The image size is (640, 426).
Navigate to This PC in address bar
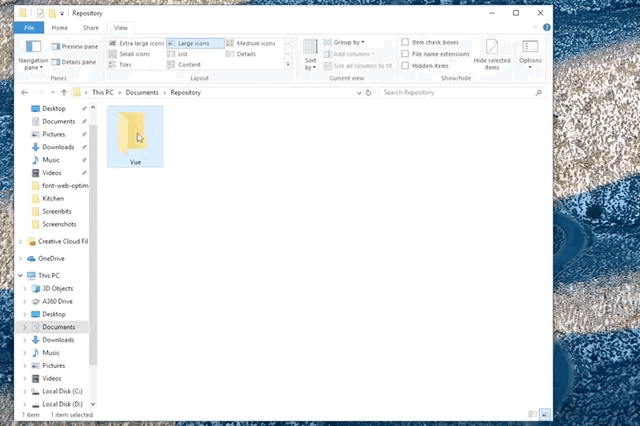pyautogui.click(x=103, y=93)
